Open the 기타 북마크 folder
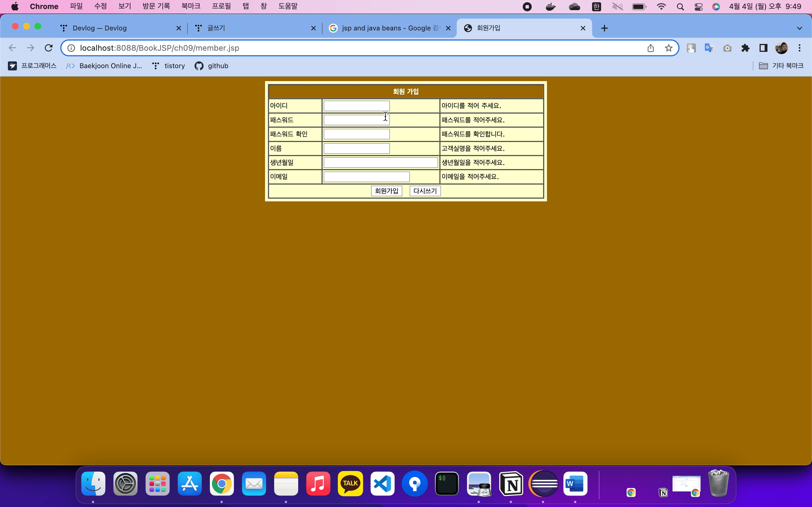This screenshot has width=812, height=507. [781, 66]
